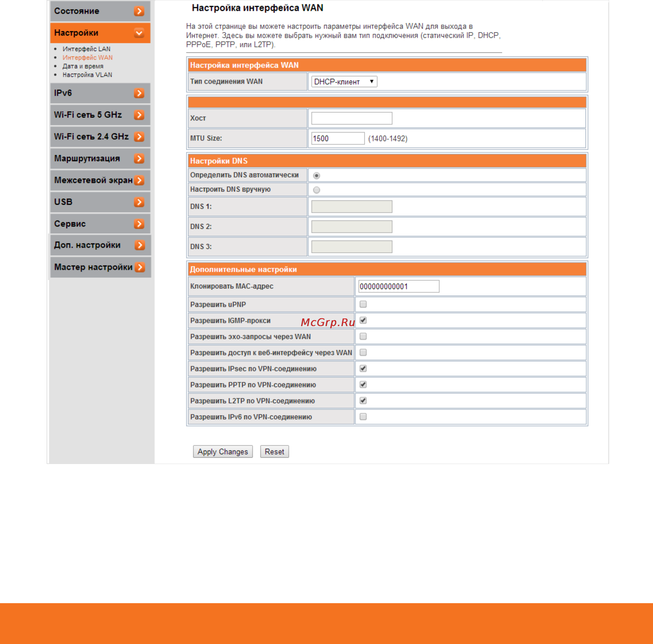Click the Мастер настройки arrow icon
The image size is (653, 644).
point(140,267)
